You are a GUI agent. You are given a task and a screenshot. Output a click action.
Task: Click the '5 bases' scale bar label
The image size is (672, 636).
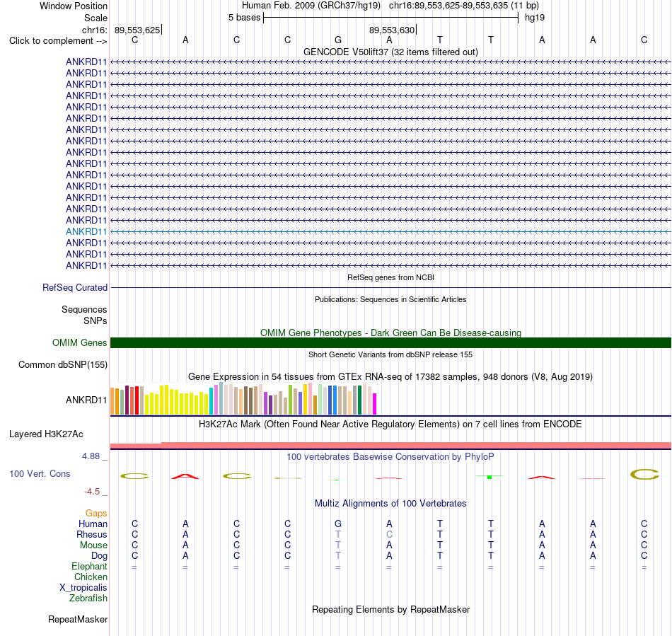pos(244,18)
